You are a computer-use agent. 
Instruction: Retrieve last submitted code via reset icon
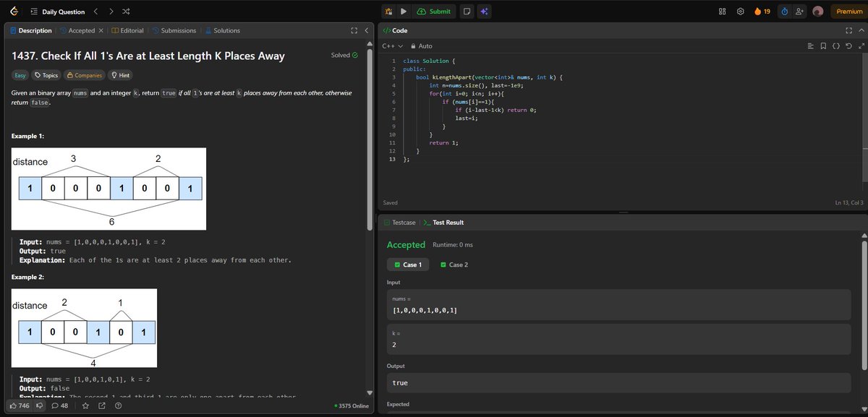pyautogui.click(x=848, y=46)
